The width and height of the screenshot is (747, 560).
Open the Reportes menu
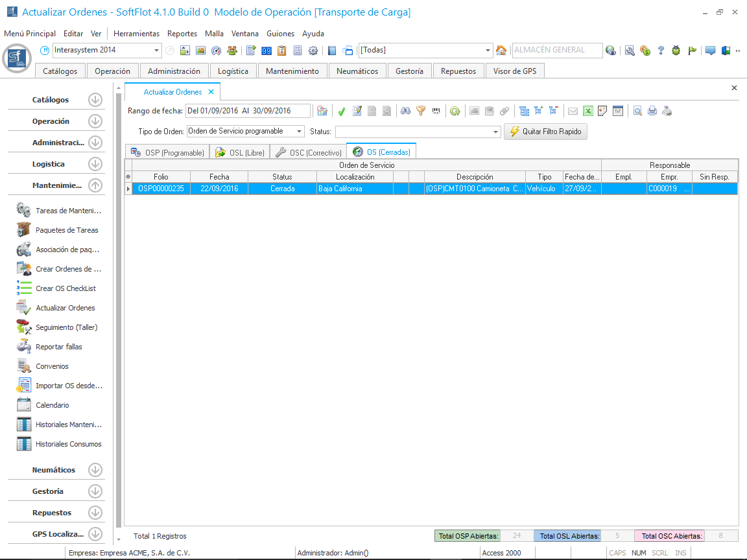click(x=182, y=34)
